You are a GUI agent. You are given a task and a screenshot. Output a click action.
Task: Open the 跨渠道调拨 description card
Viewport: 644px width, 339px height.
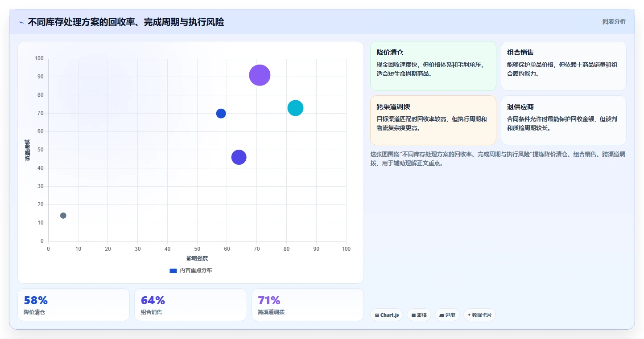(x=433, y=120)
